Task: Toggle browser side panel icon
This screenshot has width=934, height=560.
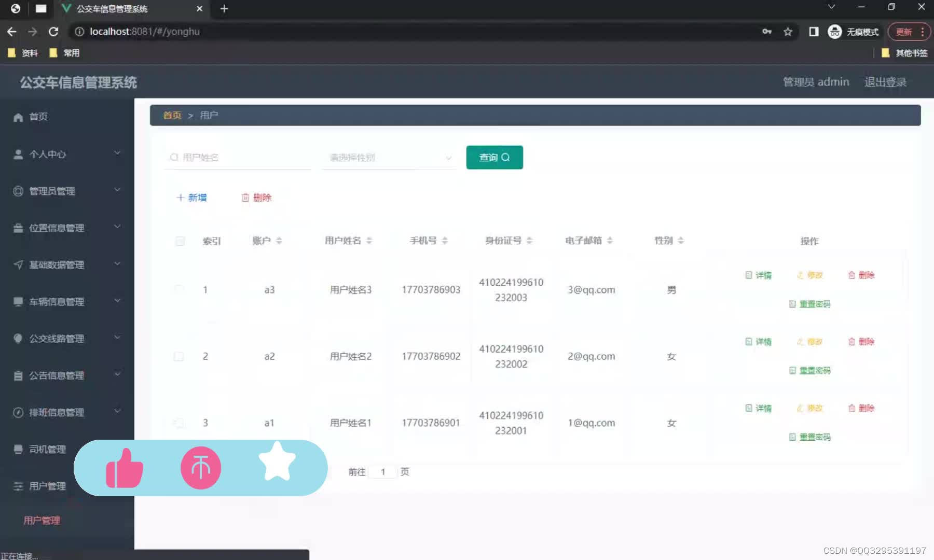Action: [x=814, y=32]
